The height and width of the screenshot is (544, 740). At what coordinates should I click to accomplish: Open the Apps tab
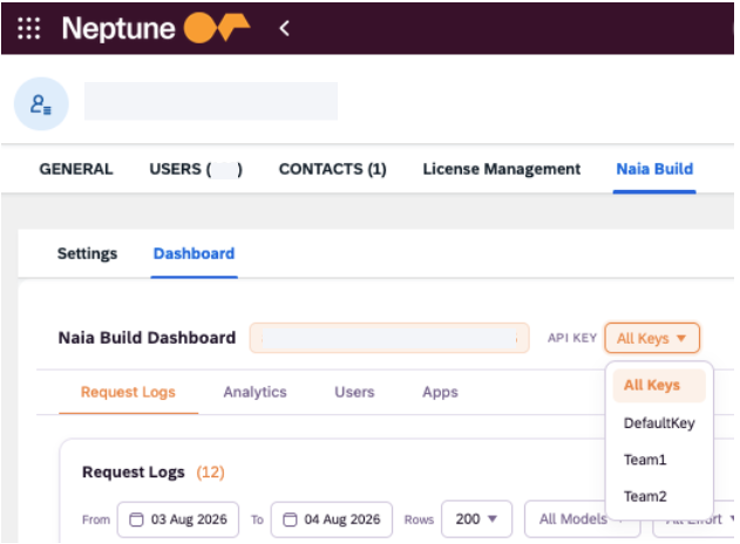[x=440, y=392]
